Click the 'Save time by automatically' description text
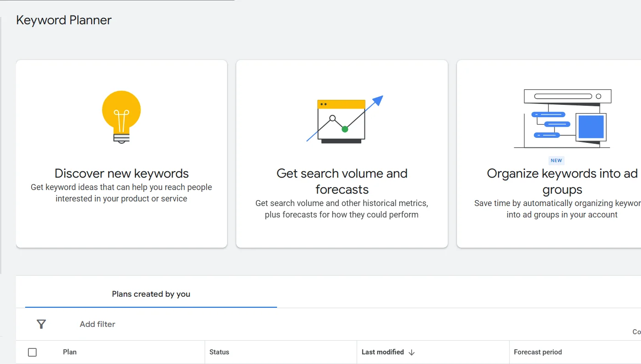This screenshot has height=364, width=641. click(x=558, y=209)
